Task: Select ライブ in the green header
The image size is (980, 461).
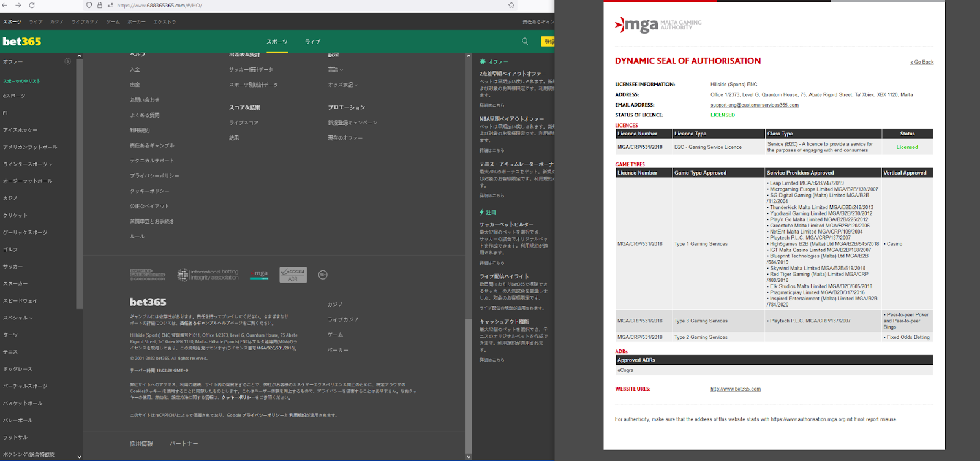Action: coord(313,42)
